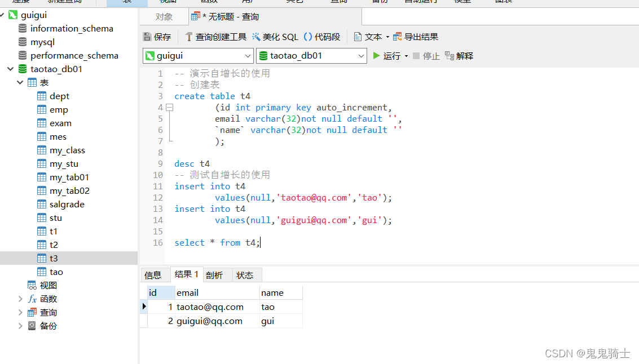This screenshot has width=639, height=364.
Task: Run the query with 运行 button
Action: click(x=387, y=56)
